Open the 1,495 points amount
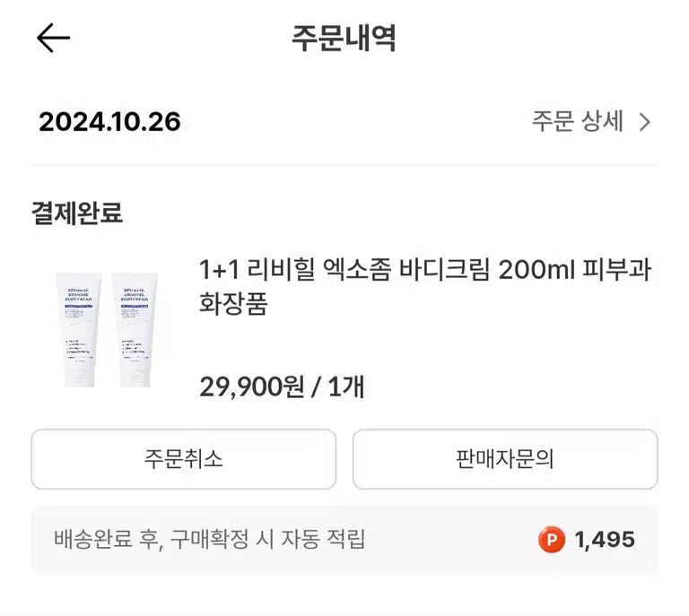 [605, 539]
